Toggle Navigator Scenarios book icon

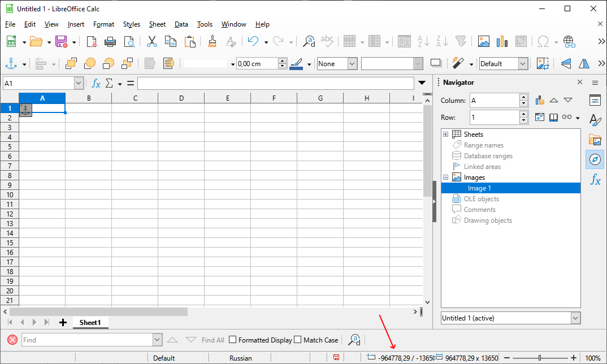point(553,118)
